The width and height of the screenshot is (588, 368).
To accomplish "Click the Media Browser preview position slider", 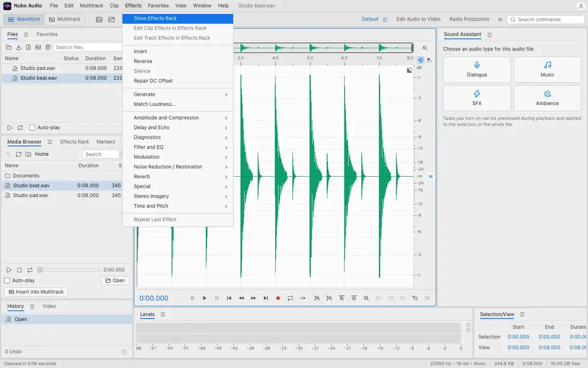I will [69, 270].
